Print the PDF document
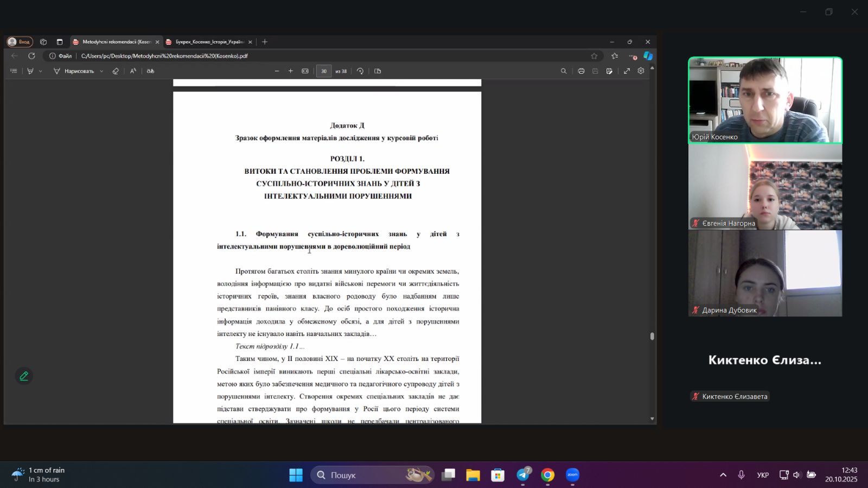 (x=581, y=71)
